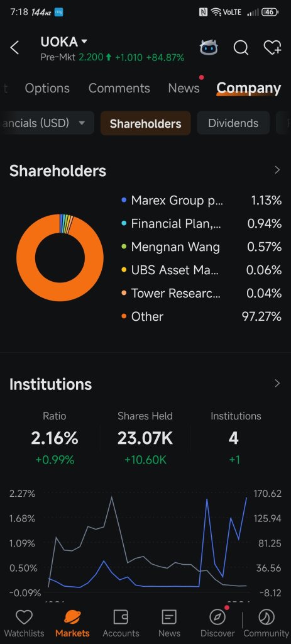
Task: Open Community icon in bottom bar
Action: coord(266,623)
